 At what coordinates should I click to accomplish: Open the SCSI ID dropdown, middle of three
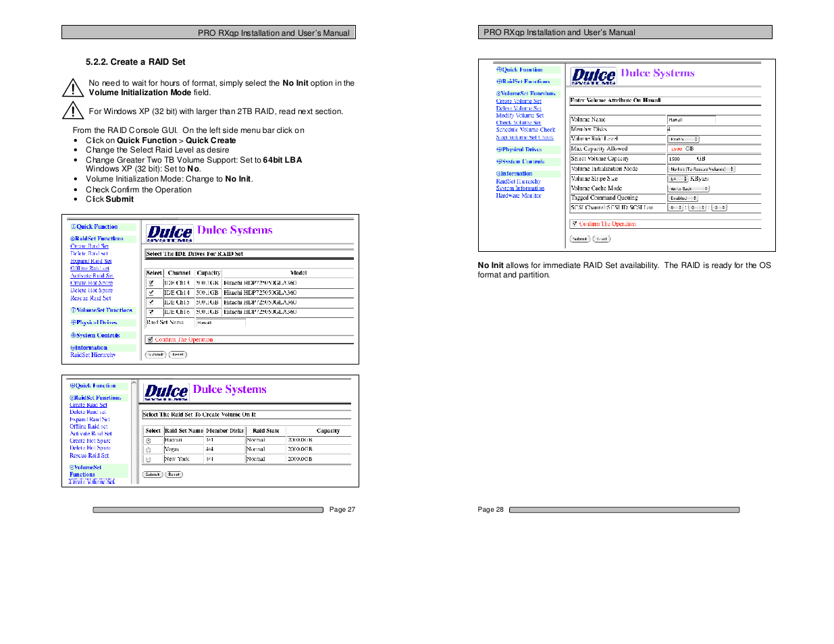[697, 208]
